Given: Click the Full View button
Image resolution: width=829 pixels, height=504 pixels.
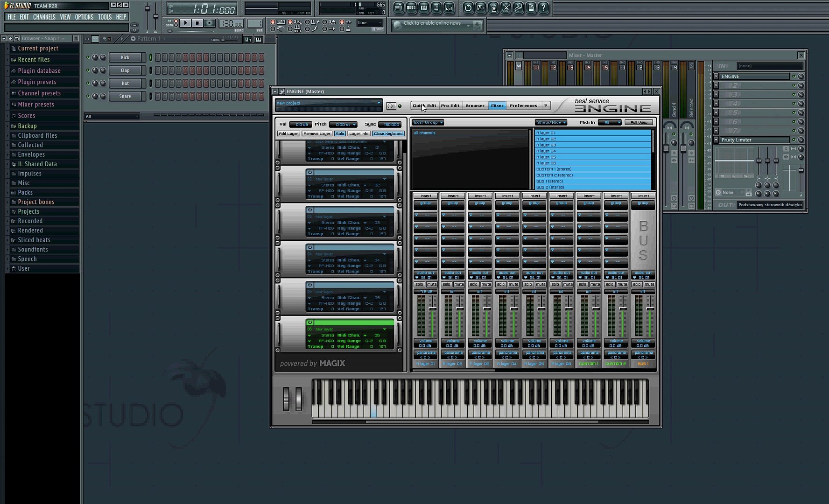Looking at the screenshot, I should coord(639,123).
